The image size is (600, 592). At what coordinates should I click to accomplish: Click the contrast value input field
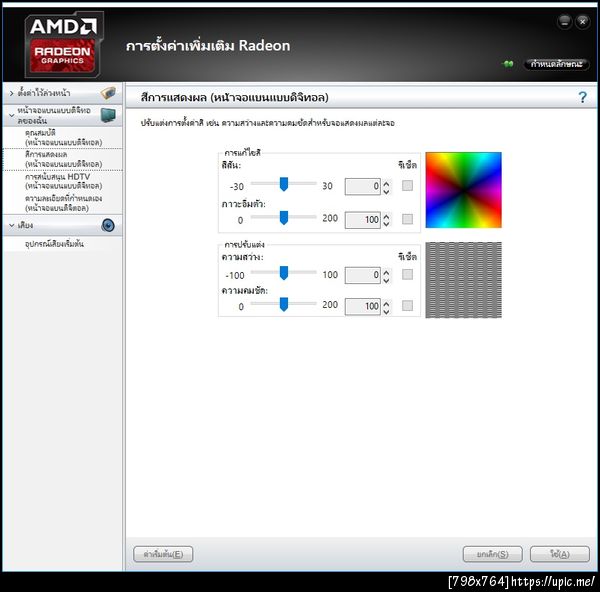pyautogui.click(x=362, y=307)
